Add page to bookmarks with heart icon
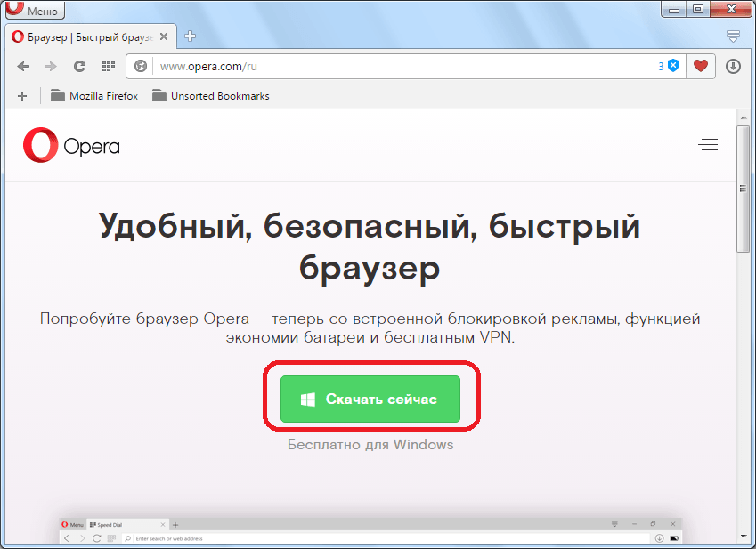The width and height of the screenshot is (756, 549). point(701,66)
